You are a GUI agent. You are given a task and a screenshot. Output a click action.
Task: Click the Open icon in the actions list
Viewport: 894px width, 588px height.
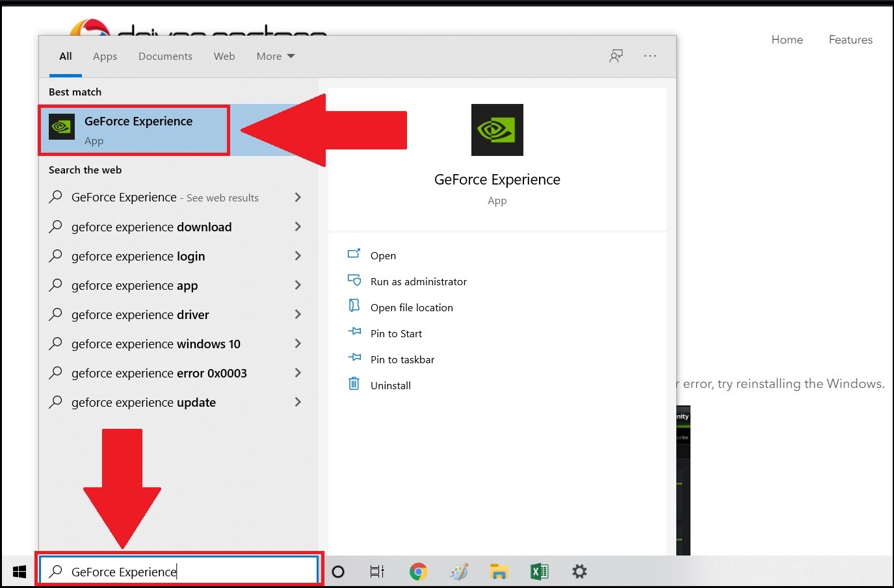pos(354,254)
